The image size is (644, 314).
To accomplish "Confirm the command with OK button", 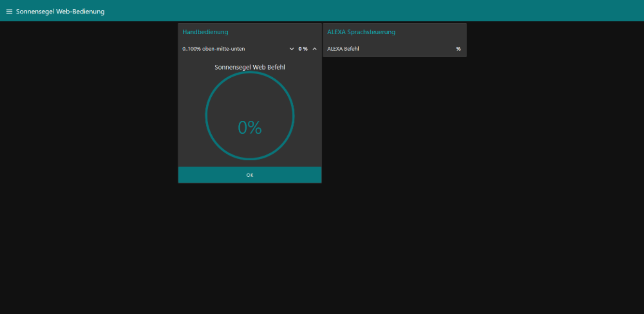I will coord(250,175).
